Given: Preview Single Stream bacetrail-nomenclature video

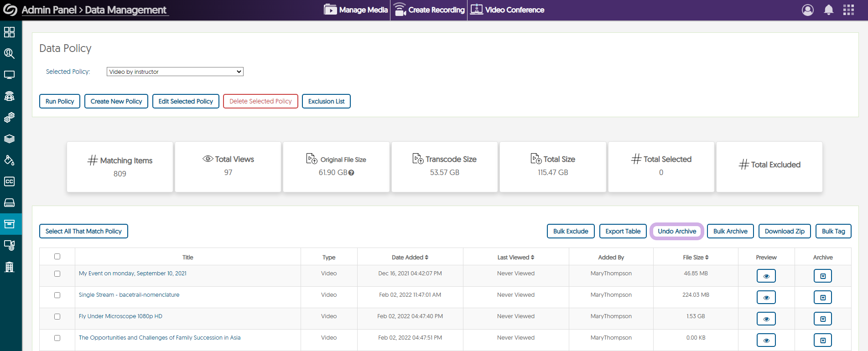Looking at the screenshot, I should click(766, 297).
